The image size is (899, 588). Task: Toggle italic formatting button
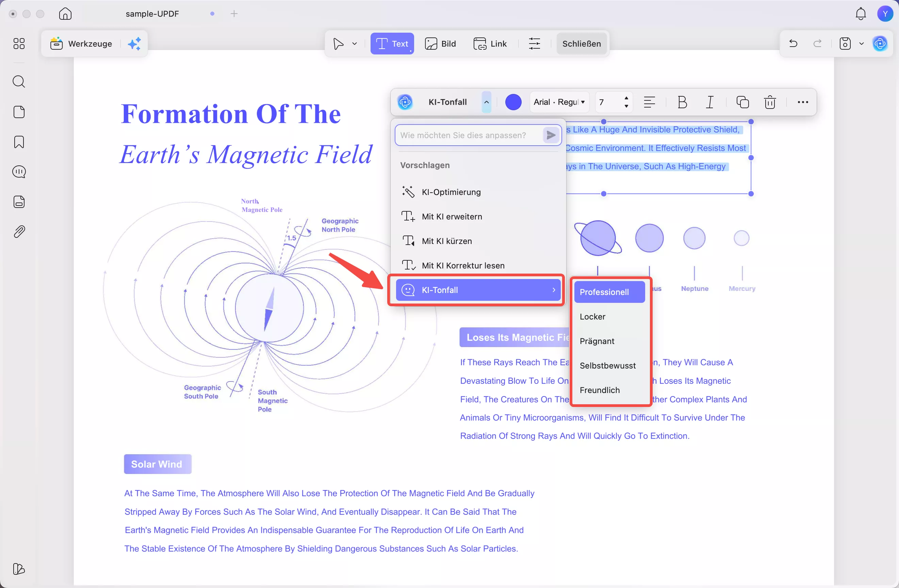coord(710,102)
